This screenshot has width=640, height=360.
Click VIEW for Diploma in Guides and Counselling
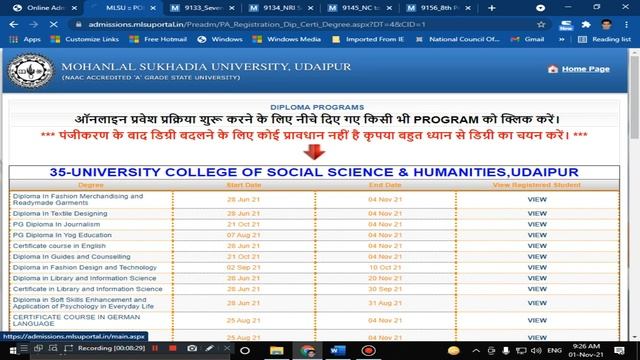537,256
